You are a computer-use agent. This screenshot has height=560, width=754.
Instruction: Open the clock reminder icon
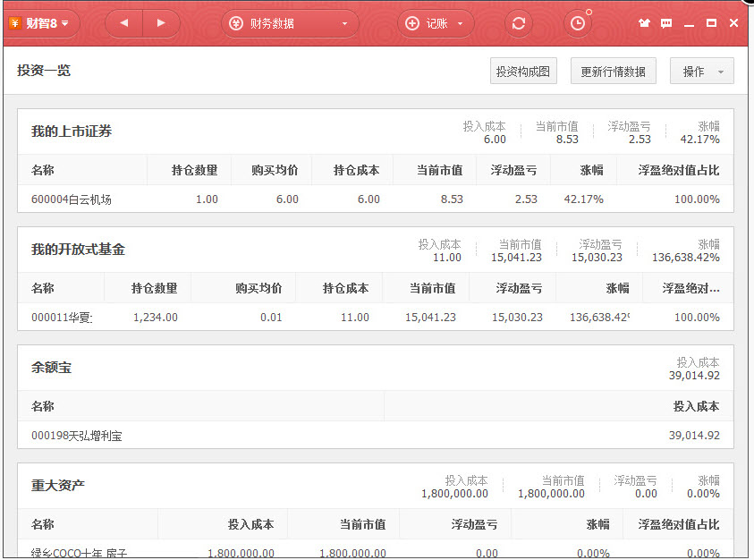pos(578,23)
